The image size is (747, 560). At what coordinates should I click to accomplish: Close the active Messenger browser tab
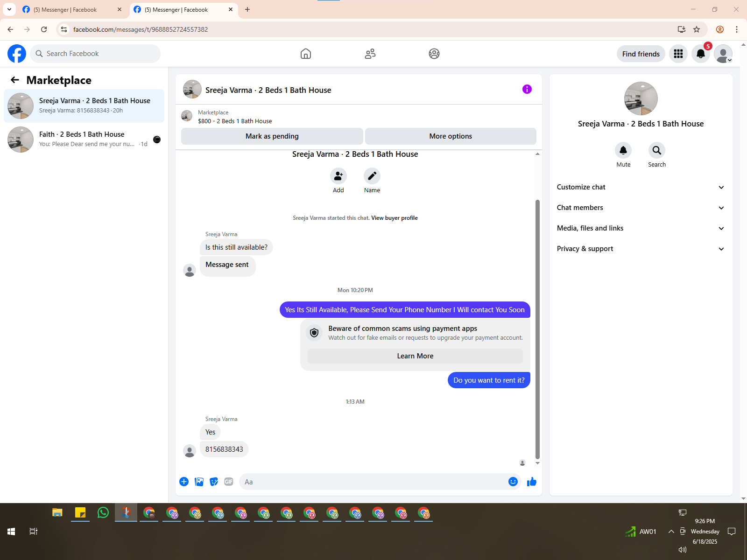[231, 9]
